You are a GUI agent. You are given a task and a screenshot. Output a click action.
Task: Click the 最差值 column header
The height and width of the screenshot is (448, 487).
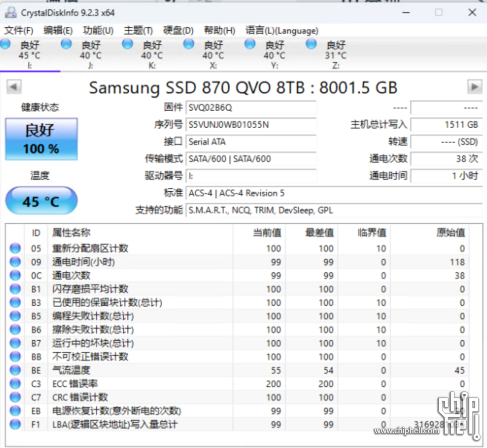pyautogui.click(x=312, y=232)
